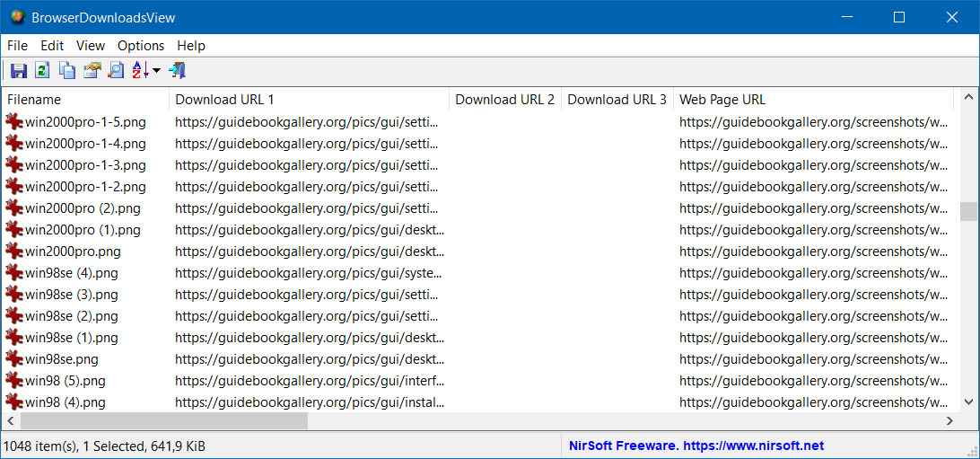This screenshot has height=459, width=980.
Task: Click the Copy Selected Items icon
Action: (x=67, y=70)
